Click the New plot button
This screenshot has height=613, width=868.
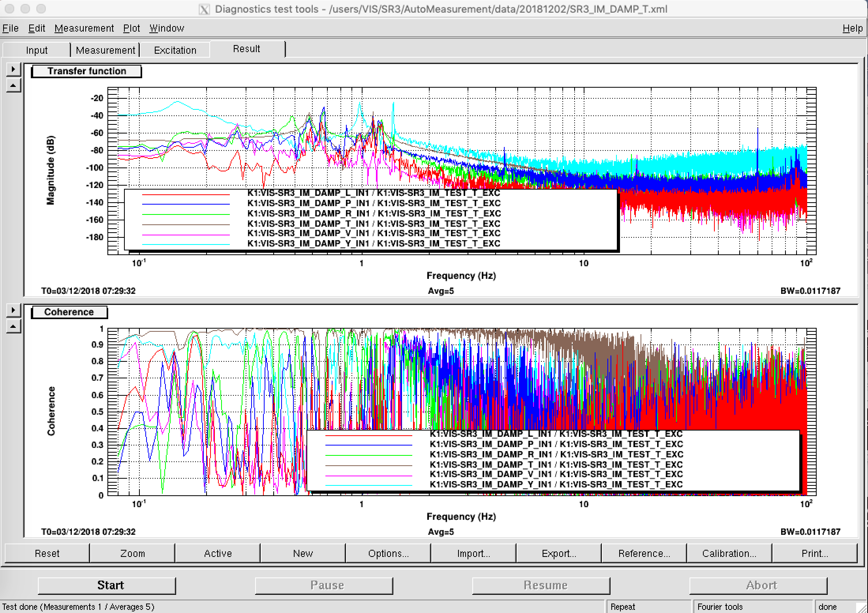(x=303, y=553)
